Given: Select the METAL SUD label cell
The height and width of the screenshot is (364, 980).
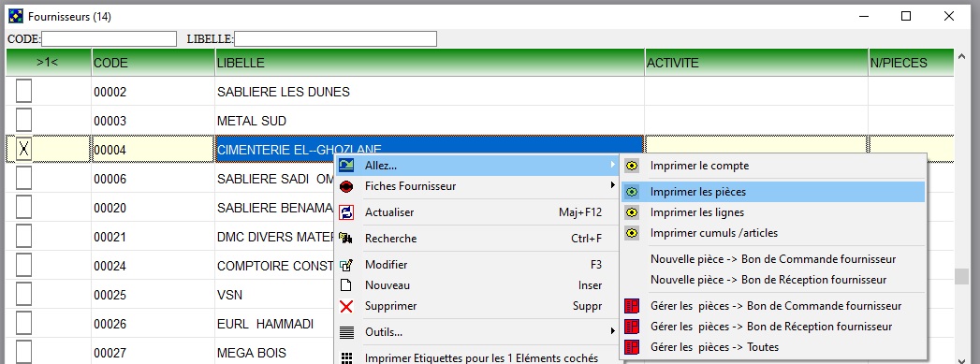Looking at the screenshot, I should tap(252, 121).
